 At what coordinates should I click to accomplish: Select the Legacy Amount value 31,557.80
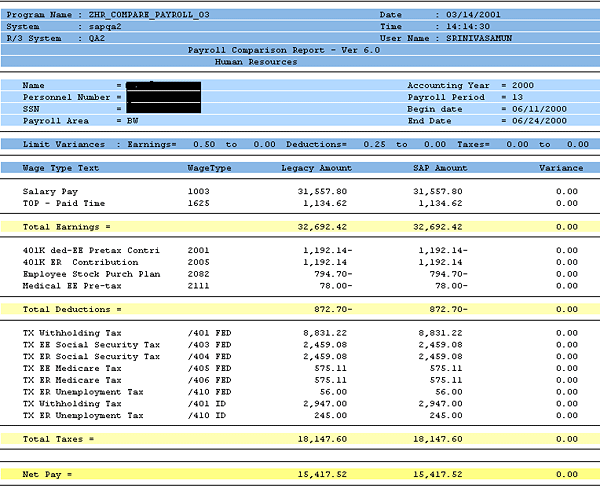coord(322,190)
